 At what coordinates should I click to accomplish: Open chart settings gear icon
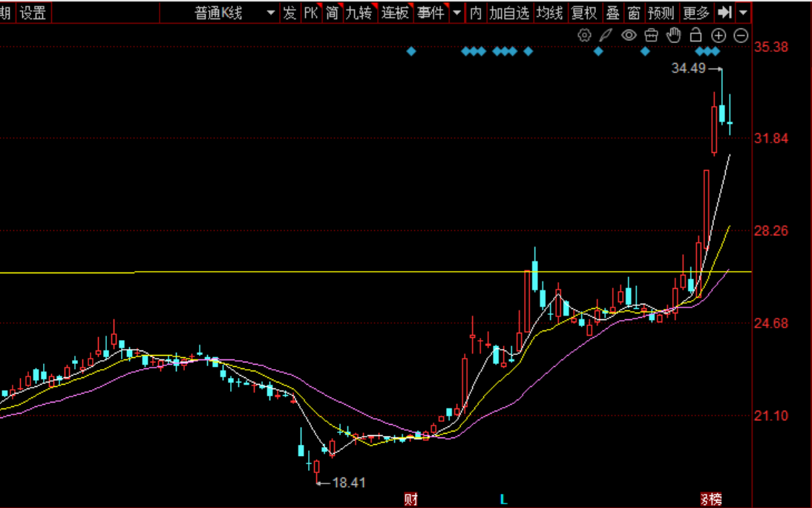(x=584, y=35)
